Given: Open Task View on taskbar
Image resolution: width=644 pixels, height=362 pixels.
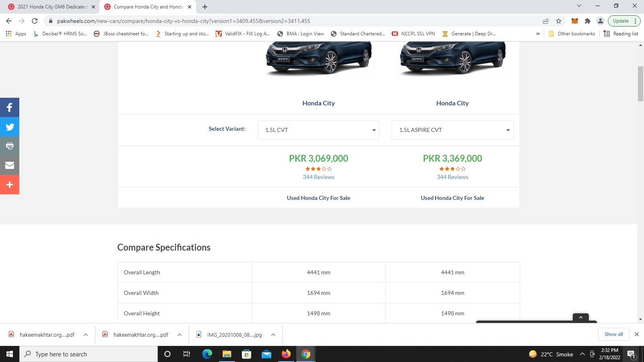Looking at the screenshot, I should point(187,354).
